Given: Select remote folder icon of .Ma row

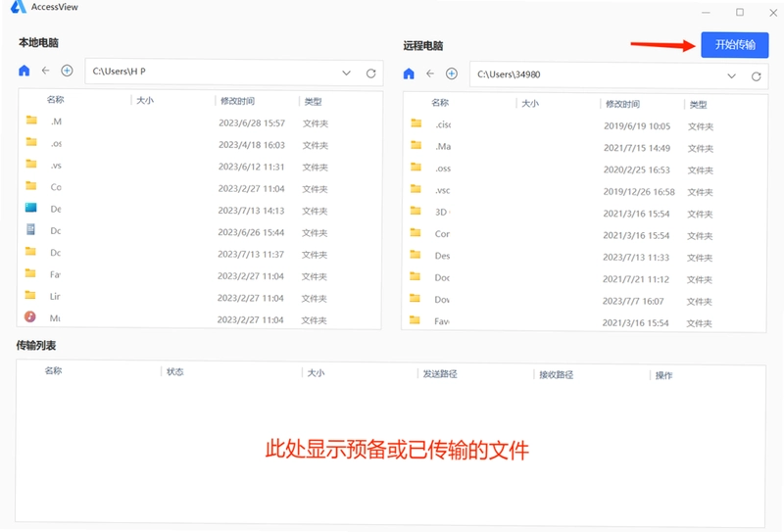Looking at the screenshot, I should tap(416, 145).
